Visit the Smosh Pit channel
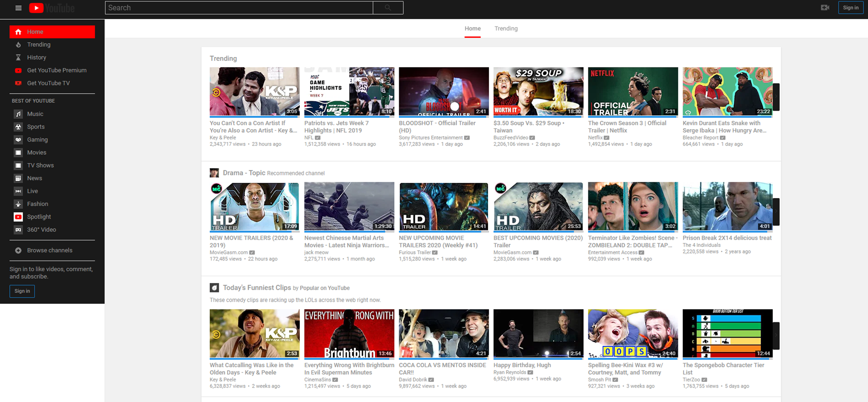Image resolution: width=868 pixels, height=402 pixels. coord(600,380)
